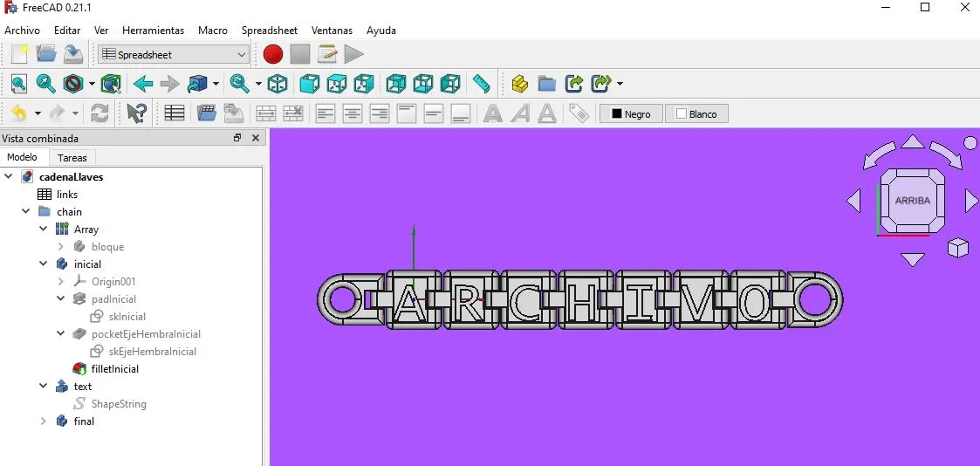The height and width of the screenshot is (466, 980).
Task: Select the Modelo tab
Action: 22,157
